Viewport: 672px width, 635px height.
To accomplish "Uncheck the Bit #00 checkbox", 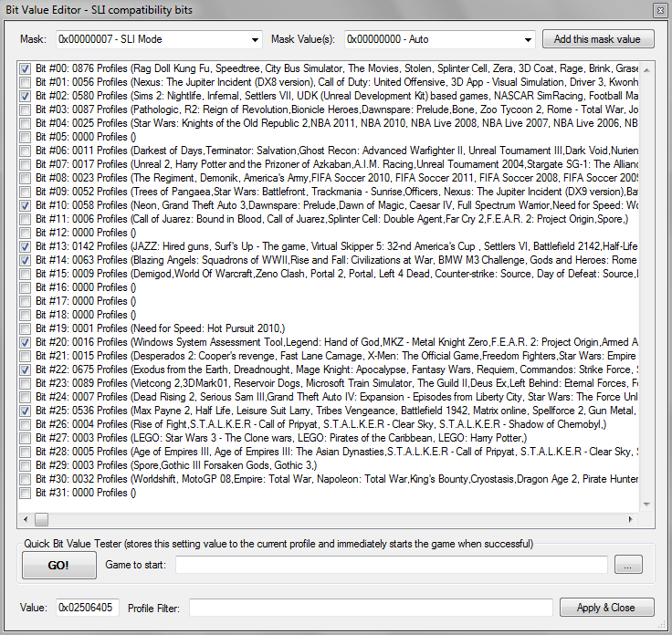I will pos(26,68).
